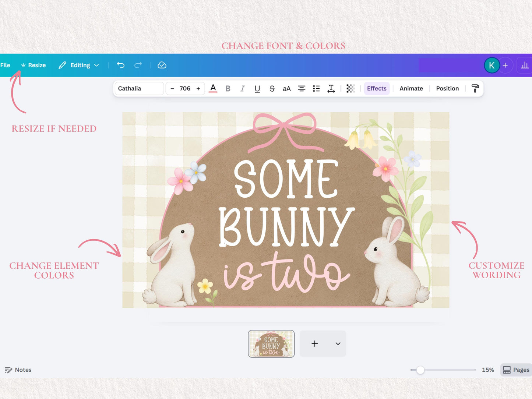Open the transparency checkerboard icon

(350, 88)
